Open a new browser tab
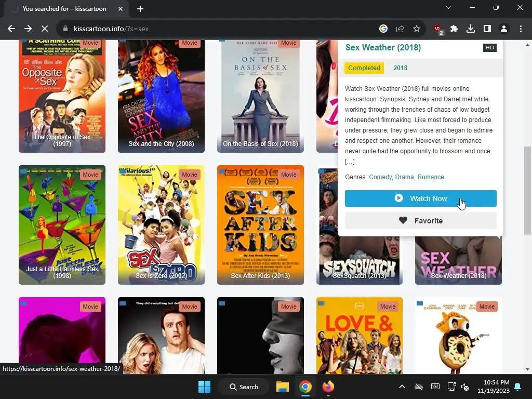532x399 pixels. click(140, 9)
